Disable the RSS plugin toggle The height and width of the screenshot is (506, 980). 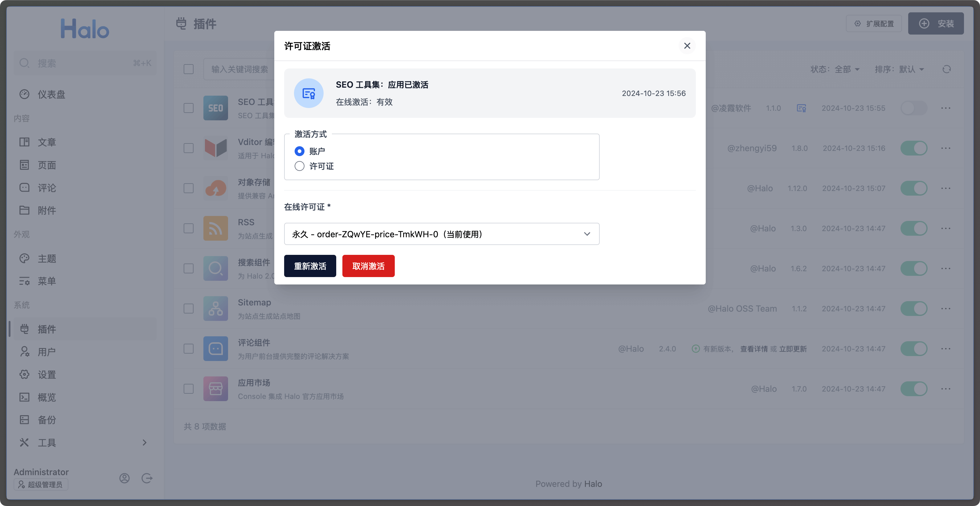tap(914, 228)
